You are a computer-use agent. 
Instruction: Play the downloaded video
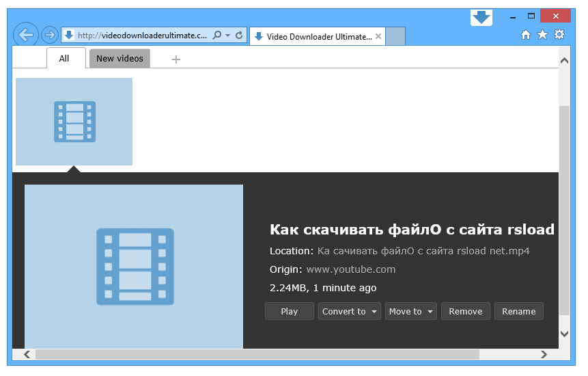tap(289, 312)
